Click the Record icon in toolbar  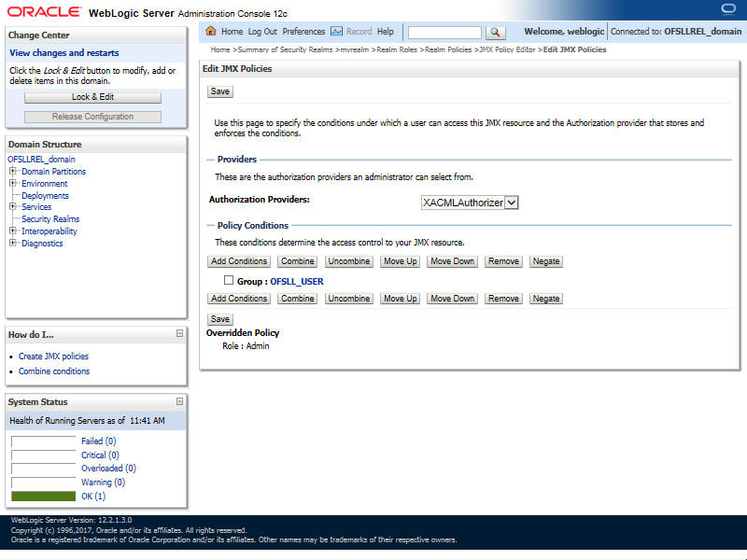coord(336,32)
